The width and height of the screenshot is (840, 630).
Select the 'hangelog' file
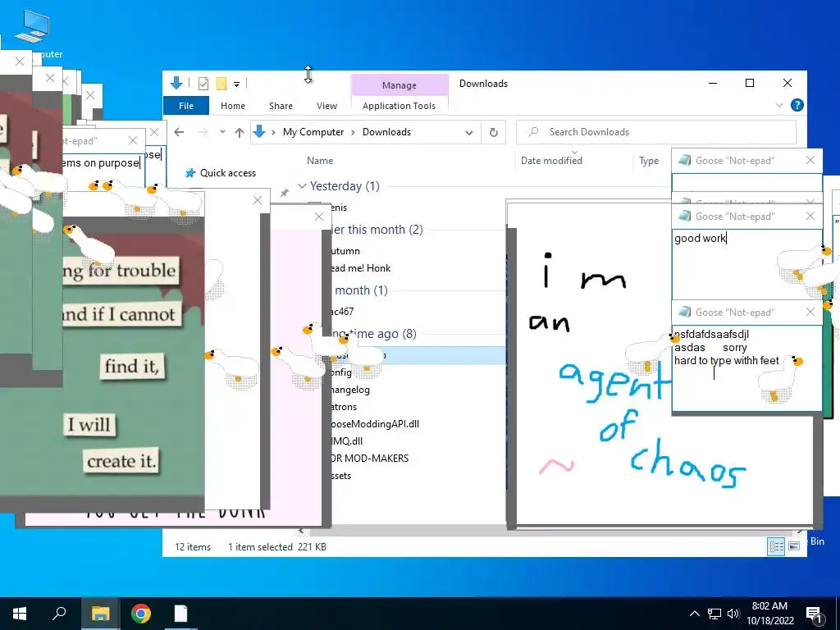(349, 390)
